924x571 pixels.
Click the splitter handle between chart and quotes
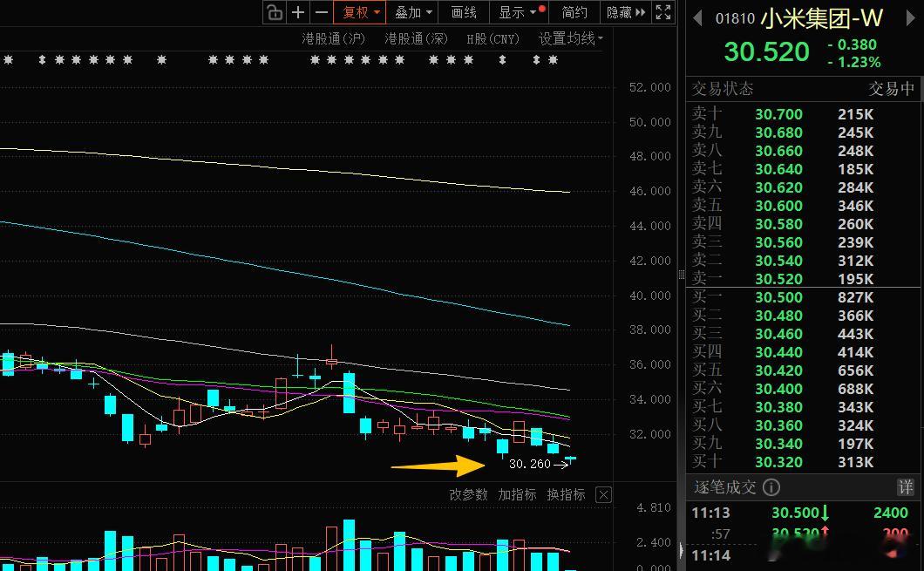(x=682, y=274)
